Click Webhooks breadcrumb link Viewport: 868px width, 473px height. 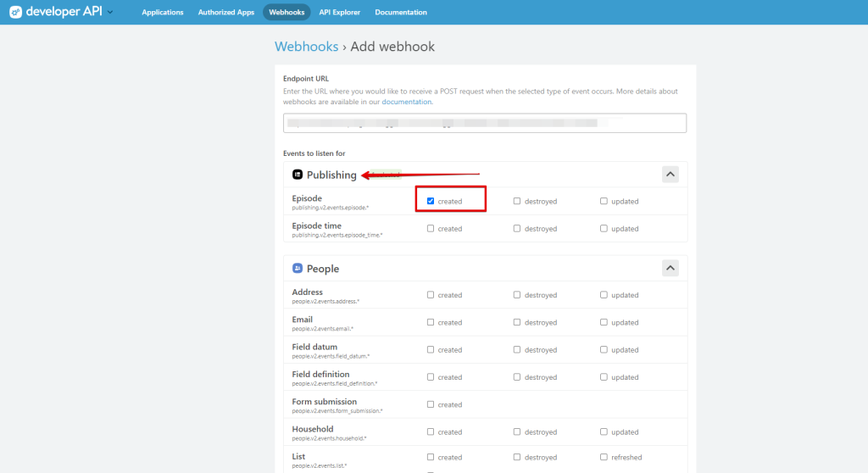[x=306, y=47]
